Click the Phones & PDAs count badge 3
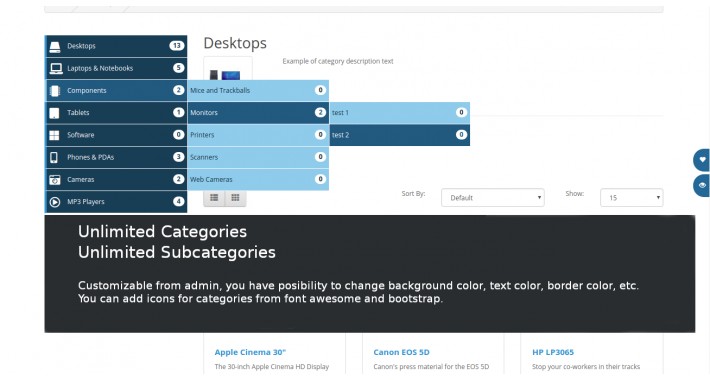Viewport: 710px width, 380px height. [178, 157]
